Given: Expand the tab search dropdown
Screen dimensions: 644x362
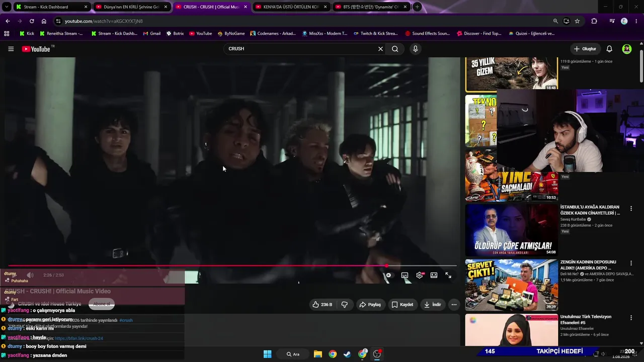Looking at the screenshot, I should [7, 7].
